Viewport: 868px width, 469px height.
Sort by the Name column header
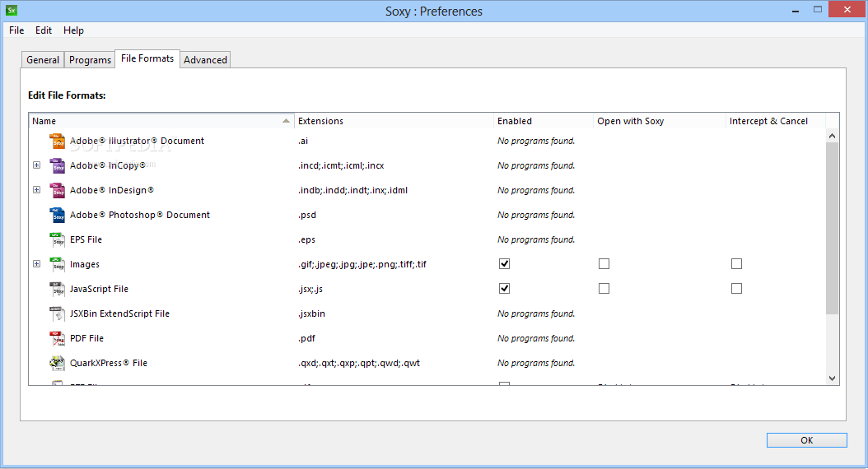(161, 121)
